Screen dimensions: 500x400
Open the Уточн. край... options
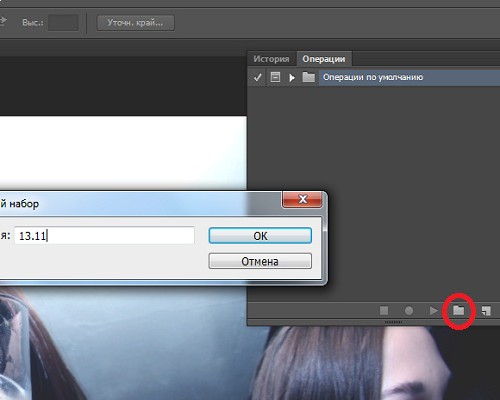[x=135, y=23]
